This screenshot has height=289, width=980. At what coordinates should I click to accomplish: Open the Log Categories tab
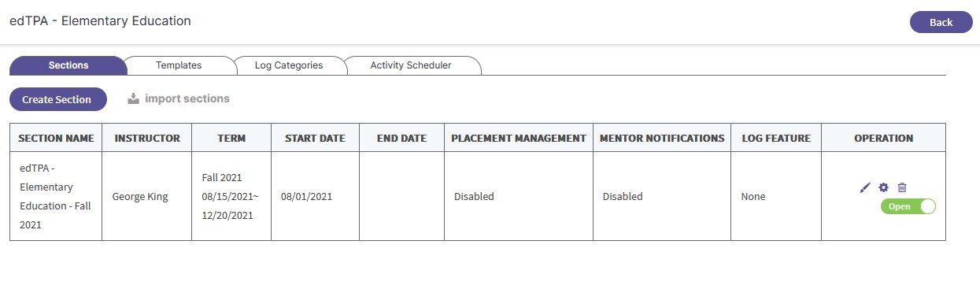(x=289, y=65)
